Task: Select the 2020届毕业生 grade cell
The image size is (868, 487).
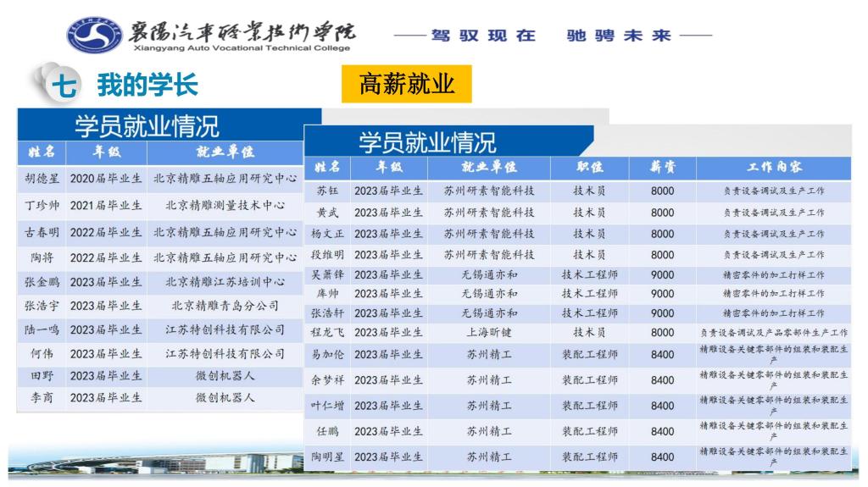Action: pyautogui.click(x=106, y=179)
